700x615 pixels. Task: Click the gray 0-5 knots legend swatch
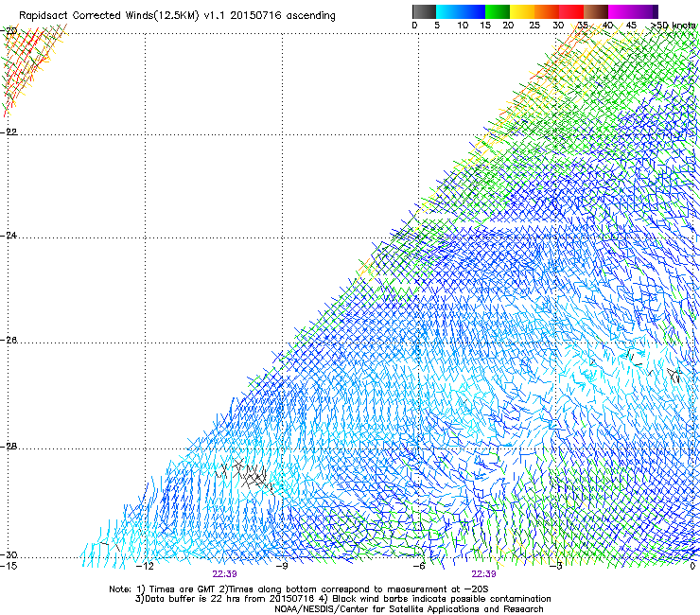click(424, 11)
